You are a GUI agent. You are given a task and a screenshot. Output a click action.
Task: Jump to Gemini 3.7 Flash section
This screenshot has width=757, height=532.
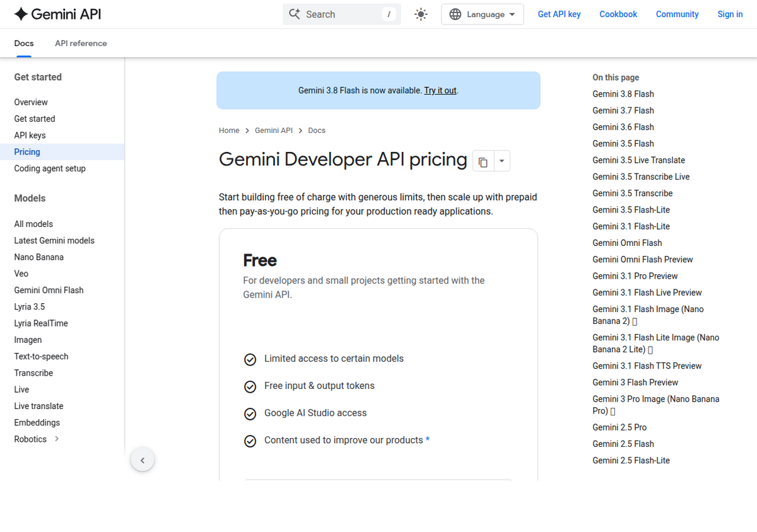(623, 110)
